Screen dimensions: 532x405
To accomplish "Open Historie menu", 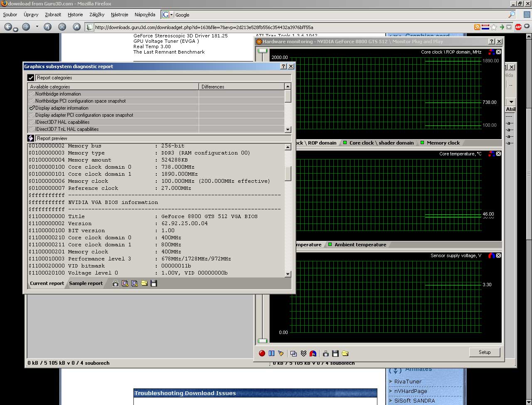I will (75, 15).
